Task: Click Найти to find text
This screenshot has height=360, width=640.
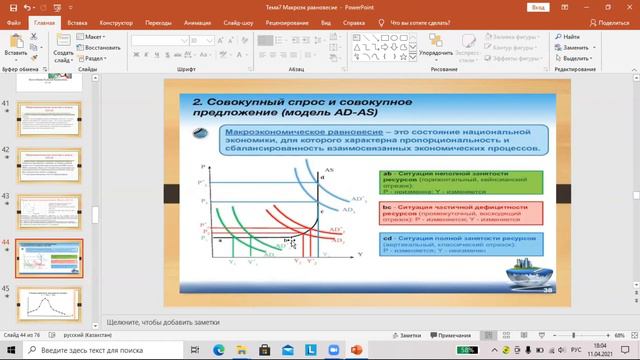Action: (567, 36)
